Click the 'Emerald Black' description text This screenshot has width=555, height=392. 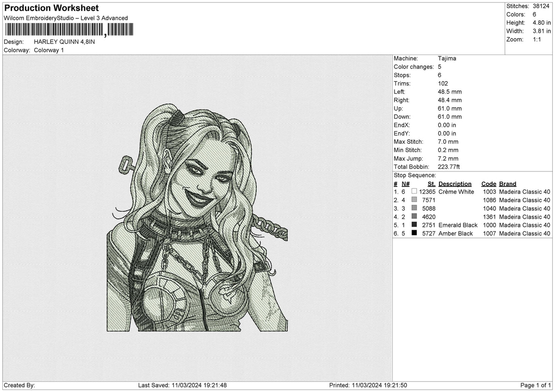(x=458, y=225)
